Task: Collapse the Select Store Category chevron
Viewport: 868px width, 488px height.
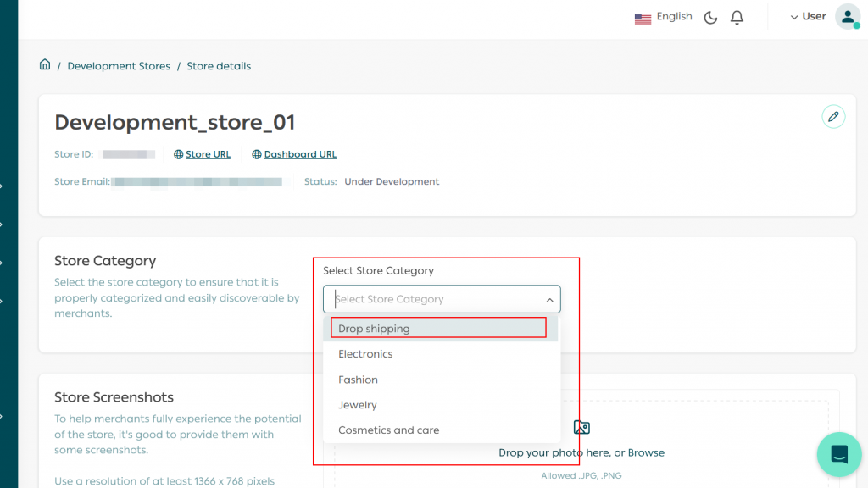Action: (x=549, y=300)
